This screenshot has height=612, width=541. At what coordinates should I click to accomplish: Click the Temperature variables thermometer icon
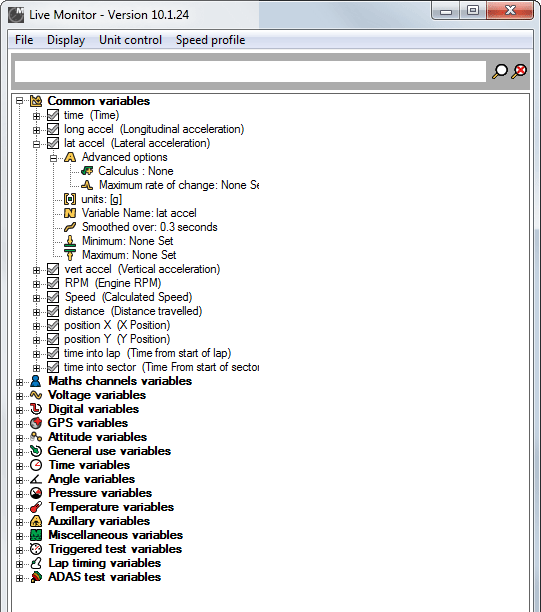36,507
